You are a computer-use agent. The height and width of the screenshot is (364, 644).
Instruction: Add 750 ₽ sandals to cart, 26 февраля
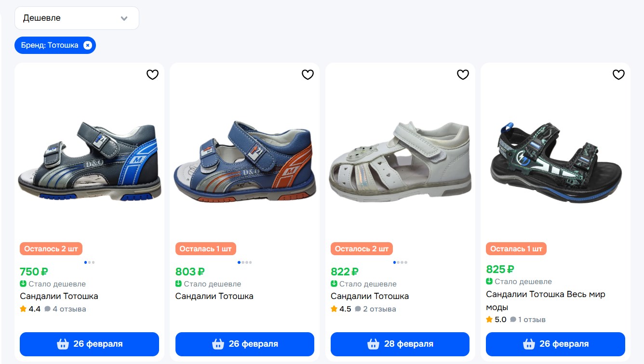pyautogui.click(x=89, y=344)
